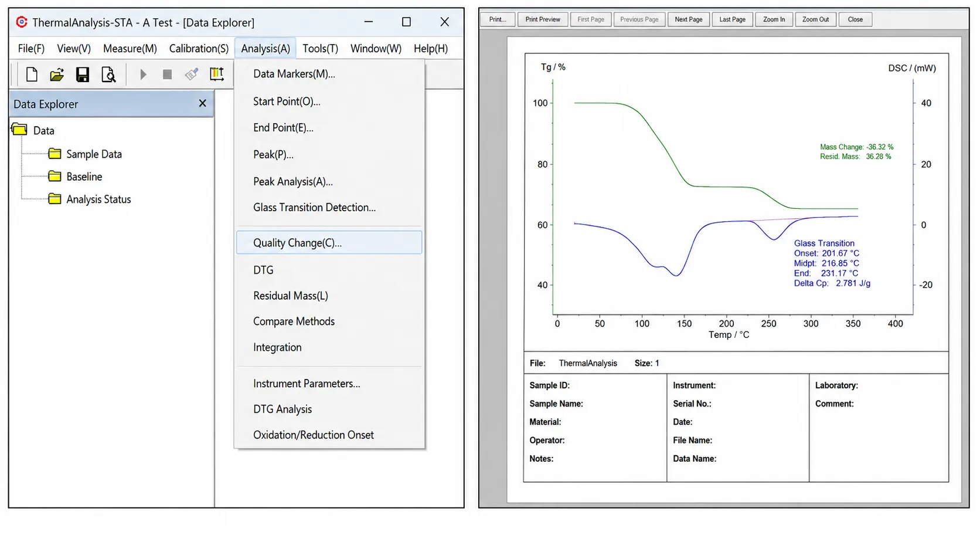Stop measurement with the square stop icon
This screenshot has width=980, height=552.
tap(167, 74)
